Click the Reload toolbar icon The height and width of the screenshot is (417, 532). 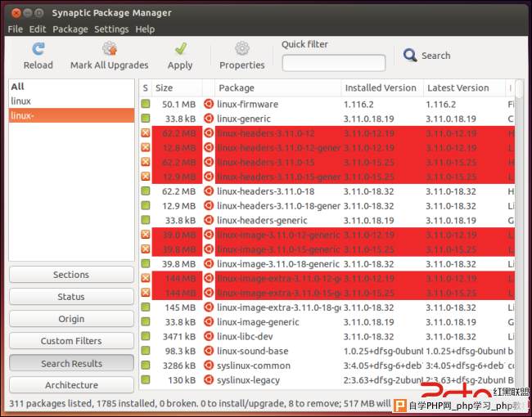[x=38, y=49]
